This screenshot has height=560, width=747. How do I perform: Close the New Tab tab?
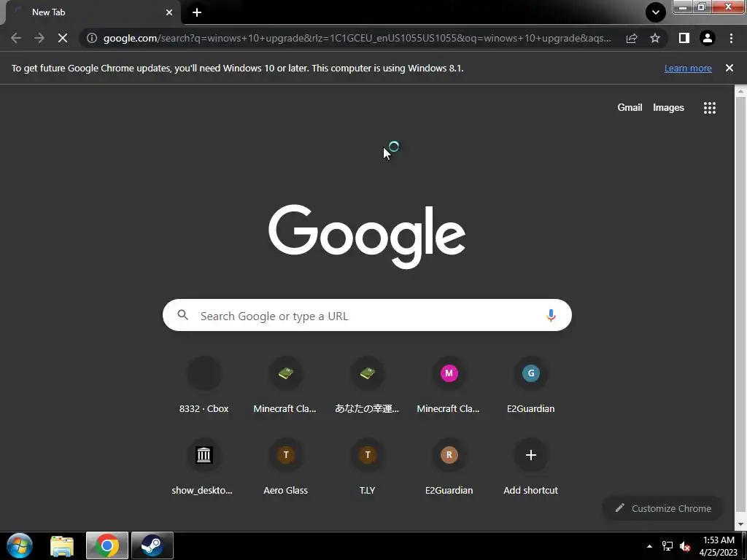point(169,12)
